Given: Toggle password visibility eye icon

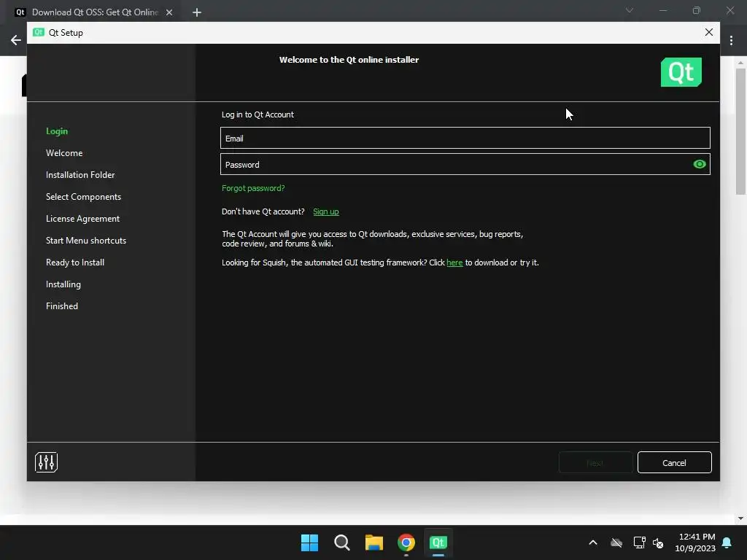Looking at the screenshot, I should pos(700,164).
